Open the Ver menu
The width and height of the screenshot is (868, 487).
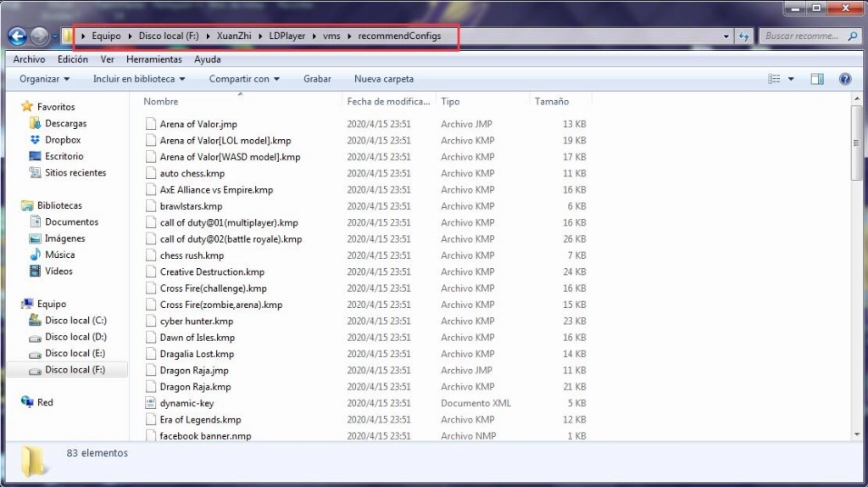(x=107, y=59)
